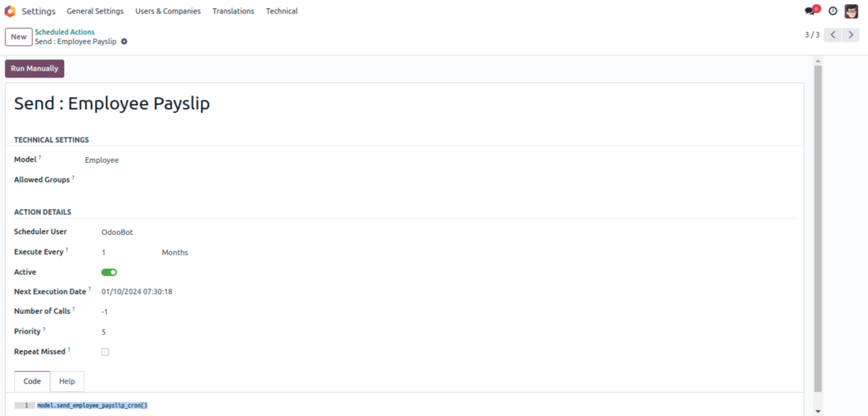Screen dimensions: 868x416
Task: Open Translations menu
Action: point(233,11)
